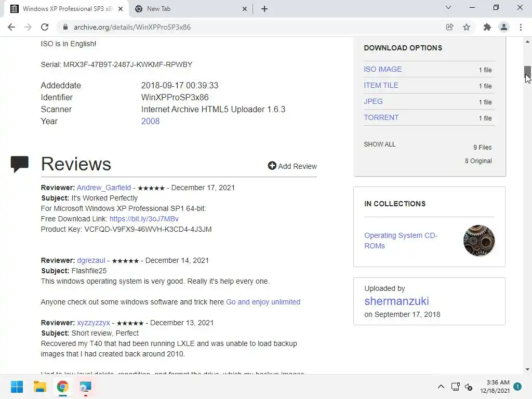The height and width of the screenshot is (399, 532).
Task: Click the Chrome taskbar icon
Action: pyautogui.click(x=63, y=387)
